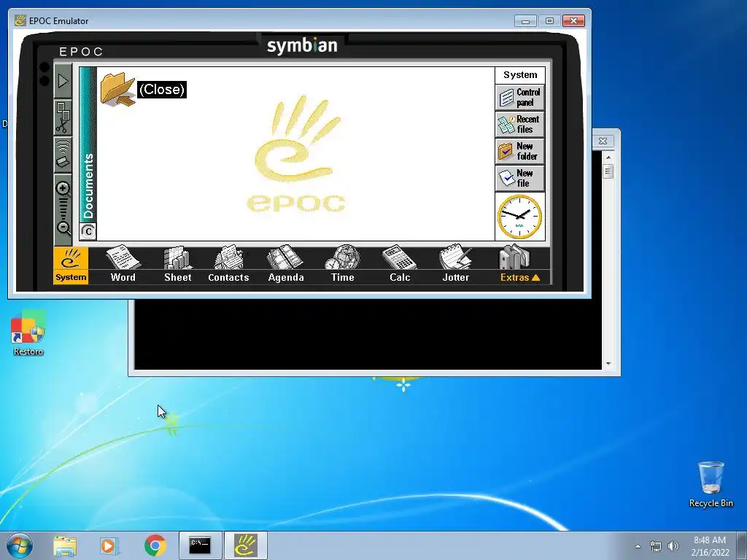Show Recent files list

pos(519,124)
